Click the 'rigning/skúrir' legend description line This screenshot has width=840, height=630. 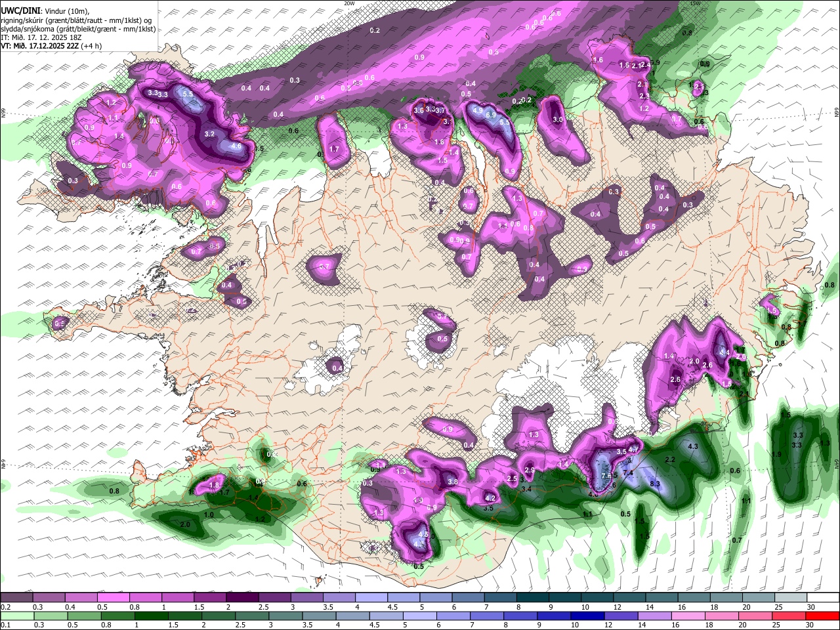(x=77, y=20)
